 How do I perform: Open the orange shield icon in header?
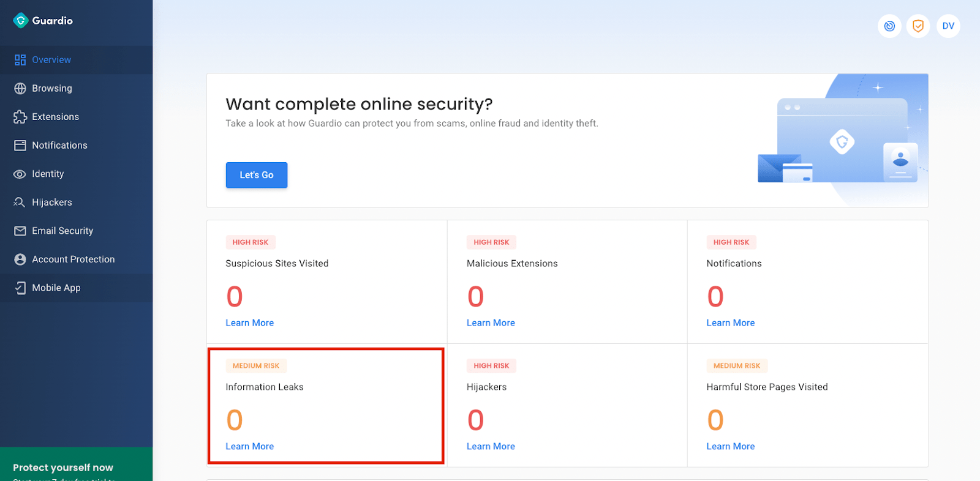(918, 26)
